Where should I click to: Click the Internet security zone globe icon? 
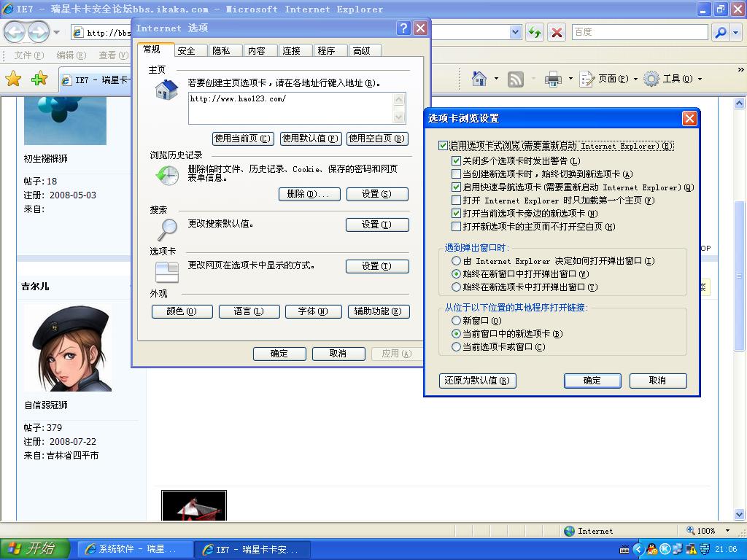[569, 531]
